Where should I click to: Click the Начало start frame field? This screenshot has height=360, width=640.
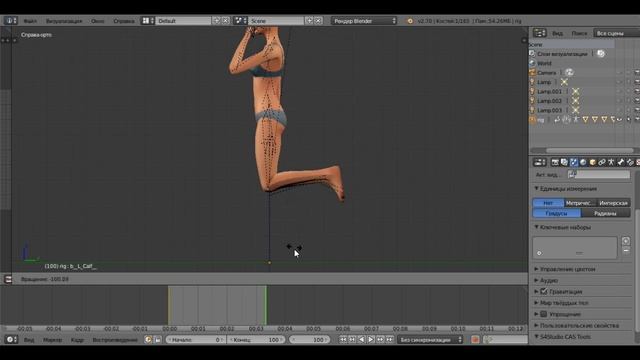(x=196, y=339)
